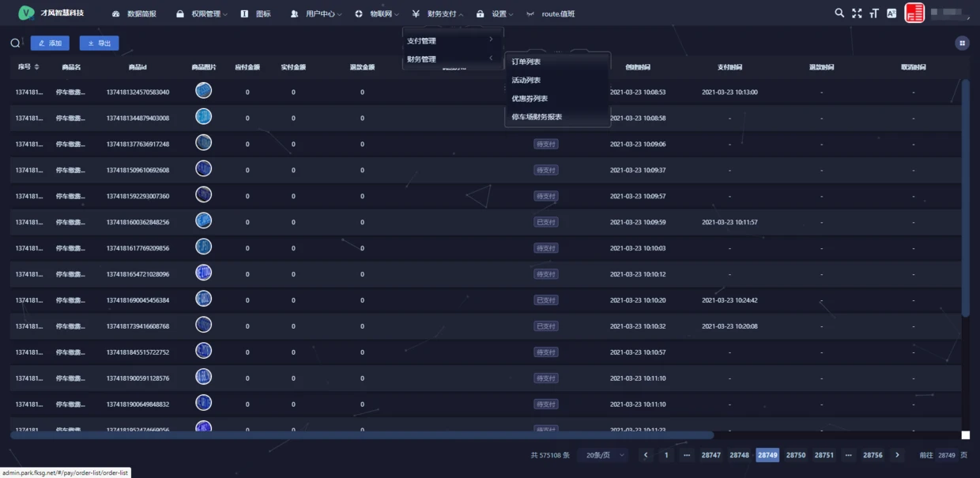Click the horizontal table scrollbar
The width and height of the screenshot is (980, 478).
(x=362, y=435)
